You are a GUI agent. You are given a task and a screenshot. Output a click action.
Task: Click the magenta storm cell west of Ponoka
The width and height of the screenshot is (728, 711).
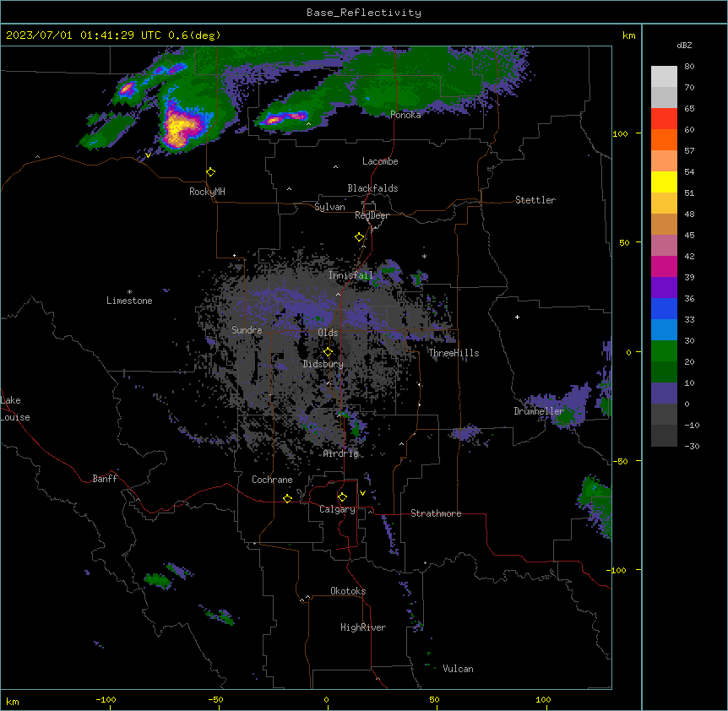284,118
